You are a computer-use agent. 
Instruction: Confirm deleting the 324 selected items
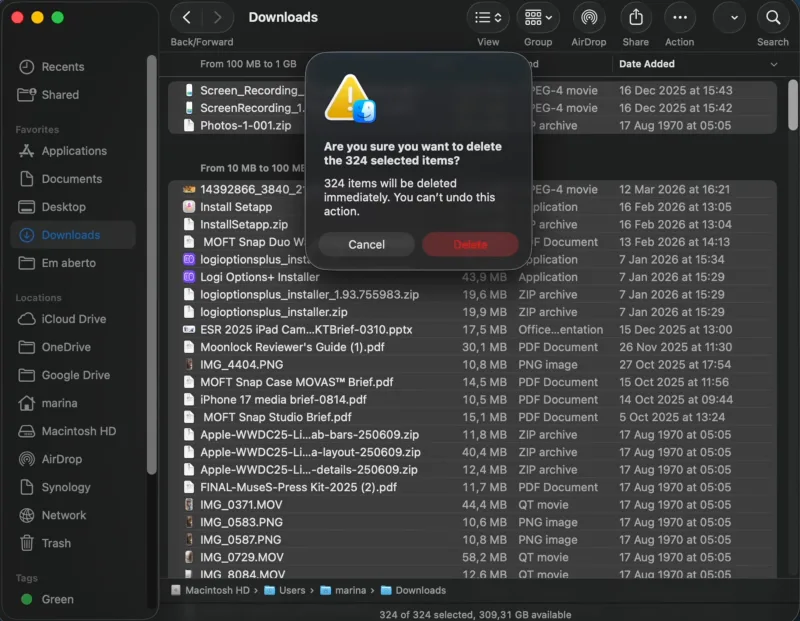coord(470,244)
